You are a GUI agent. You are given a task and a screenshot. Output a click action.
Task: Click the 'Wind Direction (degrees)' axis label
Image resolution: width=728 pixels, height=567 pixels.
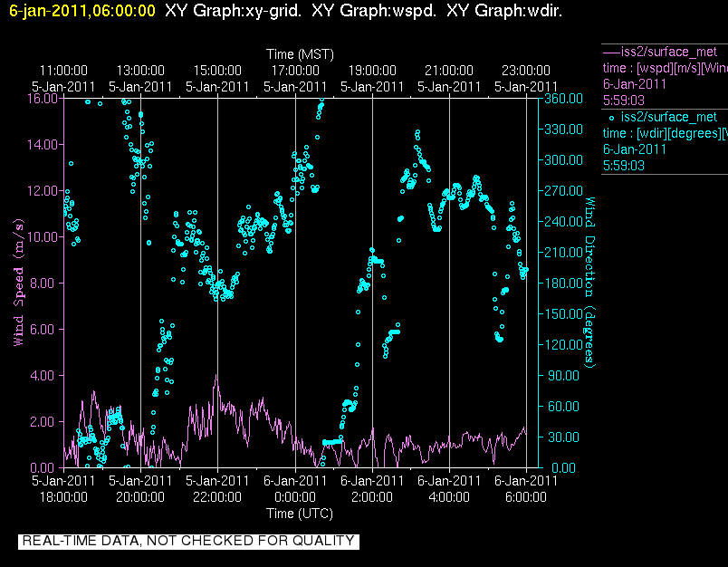[x=589, y=283]
